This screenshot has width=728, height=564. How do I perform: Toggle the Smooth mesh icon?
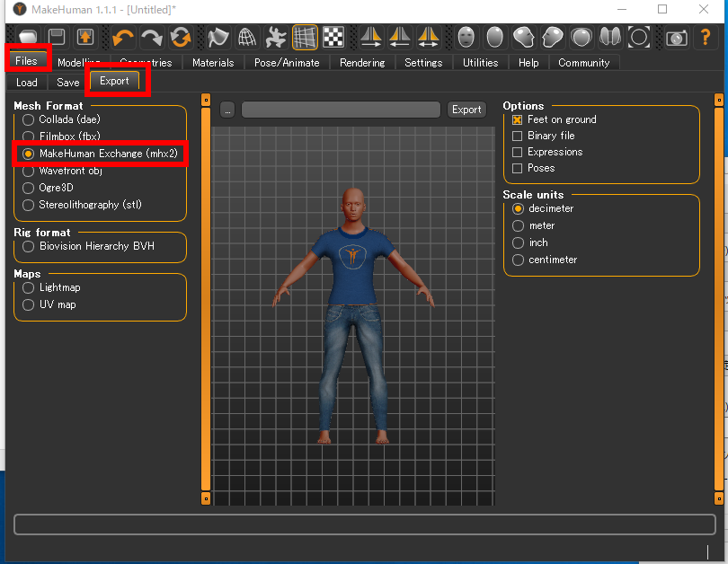[x=218, y=37]
